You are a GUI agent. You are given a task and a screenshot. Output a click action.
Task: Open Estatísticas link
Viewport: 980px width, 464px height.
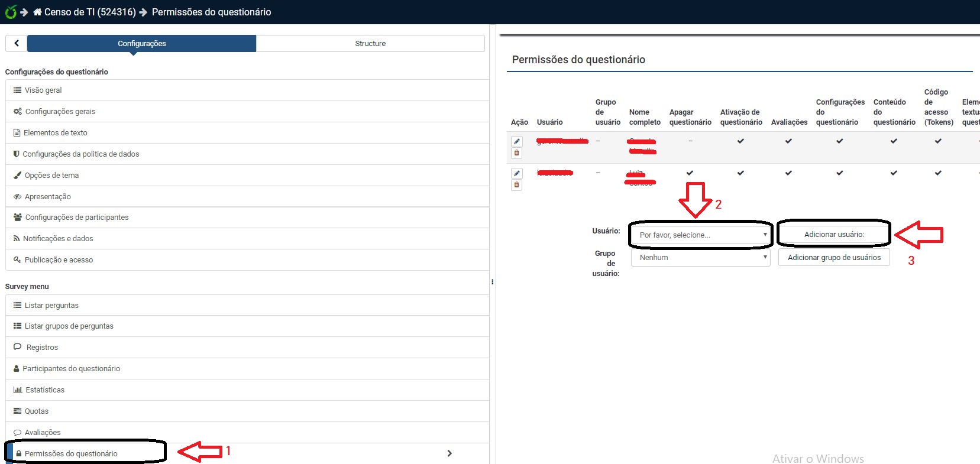coord(247,390)
